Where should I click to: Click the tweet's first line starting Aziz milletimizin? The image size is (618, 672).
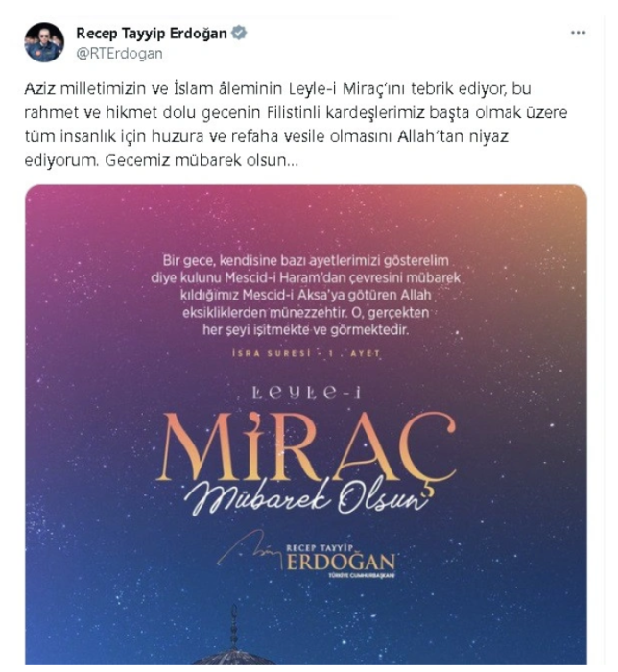pyautogui.click(x=278, y=88)
